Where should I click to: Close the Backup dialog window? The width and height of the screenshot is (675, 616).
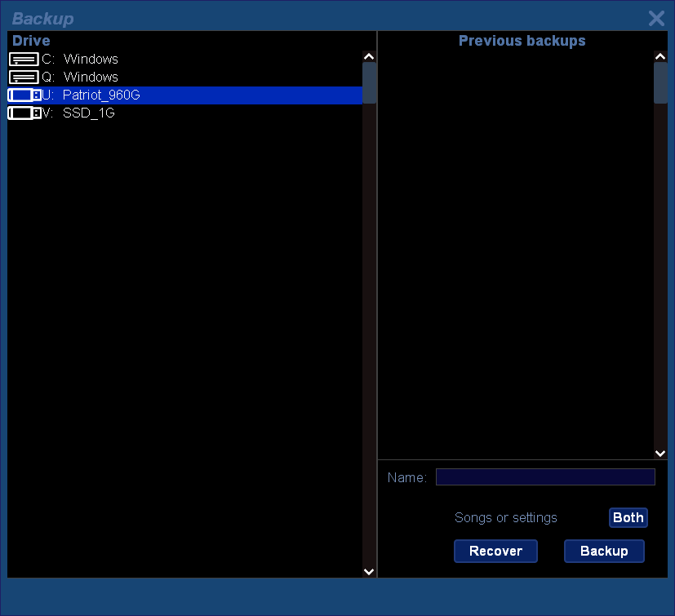[x=656, y=19]
